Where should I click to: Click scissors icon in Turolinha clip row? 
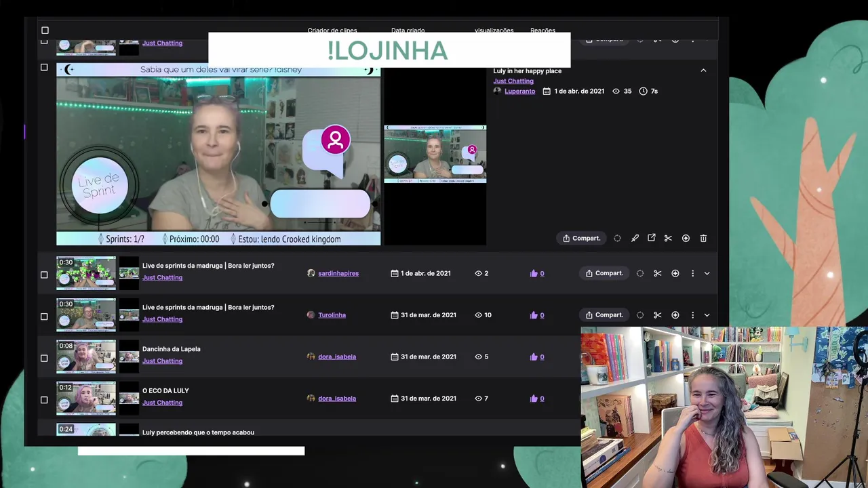657,315
